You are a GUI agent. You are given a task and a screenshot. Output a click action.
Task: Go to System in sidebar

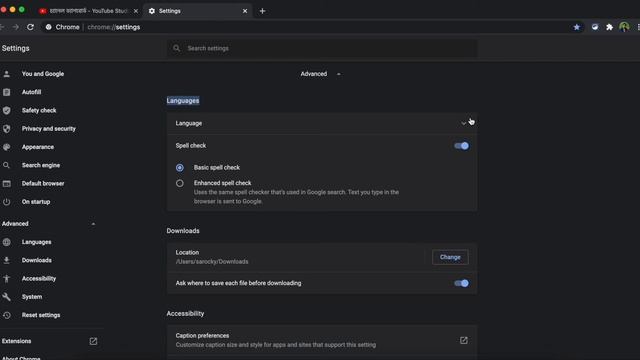32,297
